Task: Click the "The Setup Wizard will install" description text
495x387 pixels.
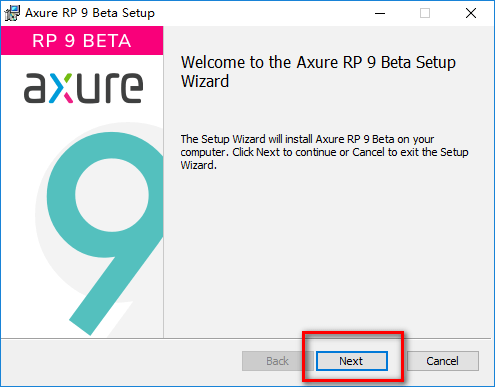Action: (x=324, y=152)
